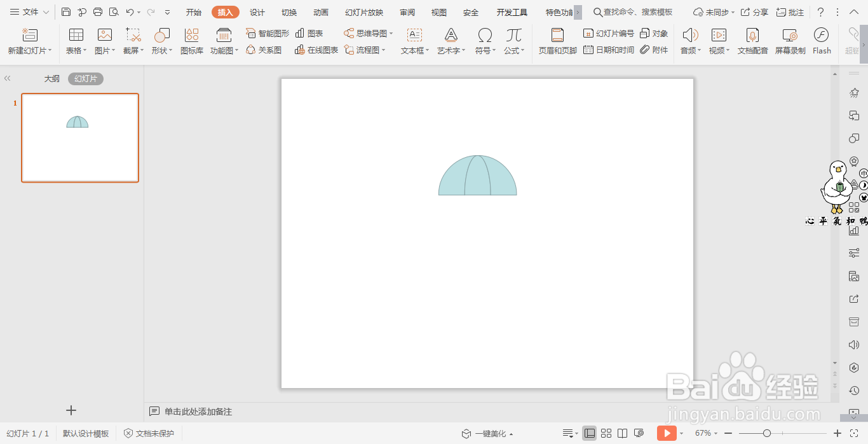868x444 pixels.
Task: Click the 查找命令 search box
Action: 633,12
